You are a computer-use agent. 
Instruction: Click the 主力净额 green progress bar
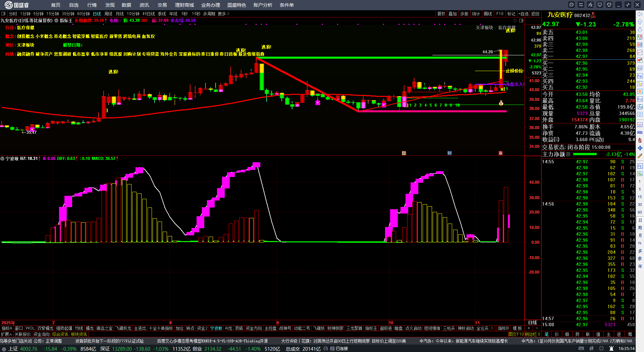[x=585, y=154]
